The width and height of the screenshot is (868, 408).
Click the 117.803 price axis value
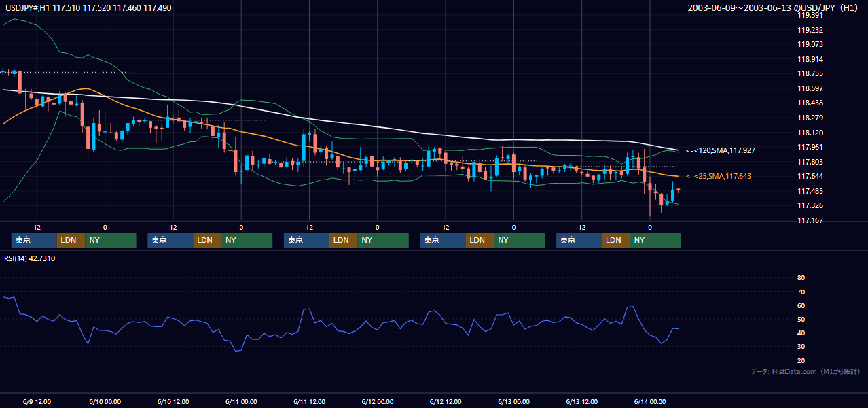(x=810, y=162)
